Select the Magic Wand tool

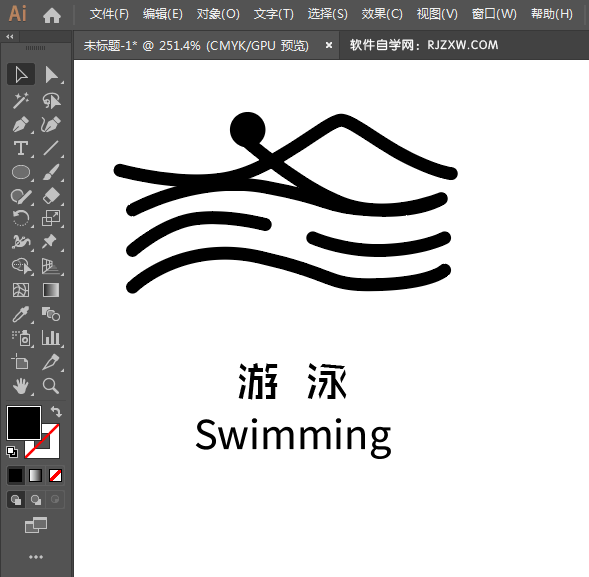coord(21,100)
